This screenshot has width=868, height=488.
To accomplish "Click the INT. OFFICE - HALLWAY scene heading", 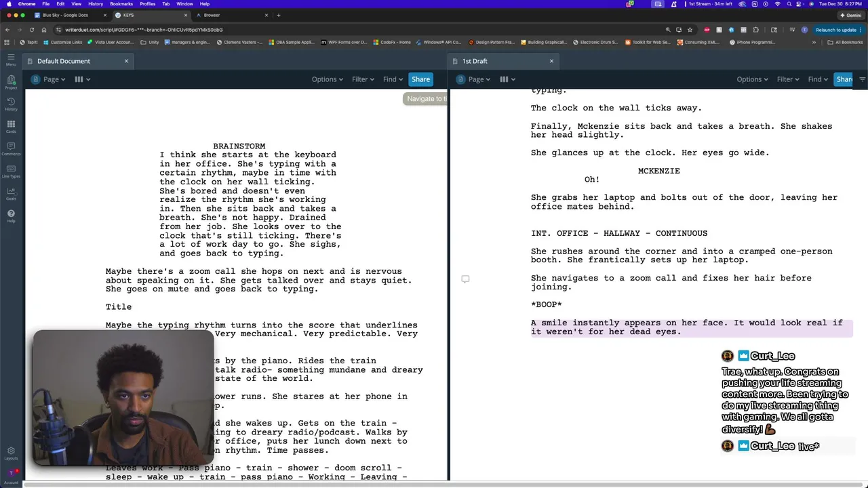I will [x=618, y=233].
